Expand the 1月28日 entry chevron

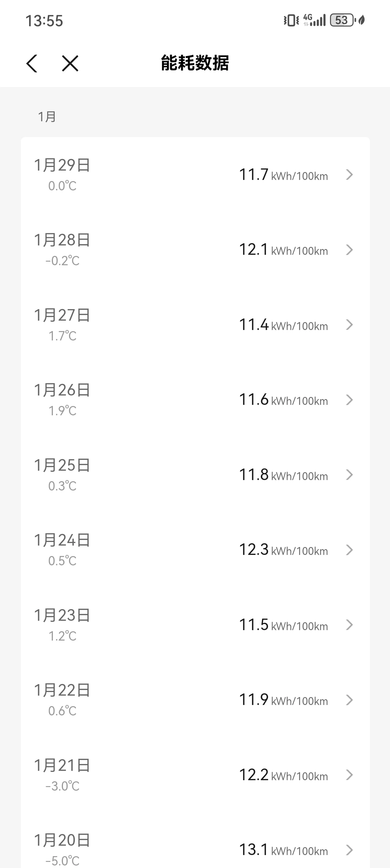point(349,250)
